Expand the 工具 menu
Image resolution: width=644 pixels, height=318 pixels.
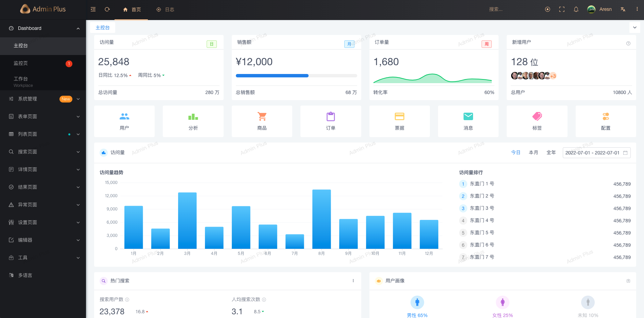tap(43, 258)
